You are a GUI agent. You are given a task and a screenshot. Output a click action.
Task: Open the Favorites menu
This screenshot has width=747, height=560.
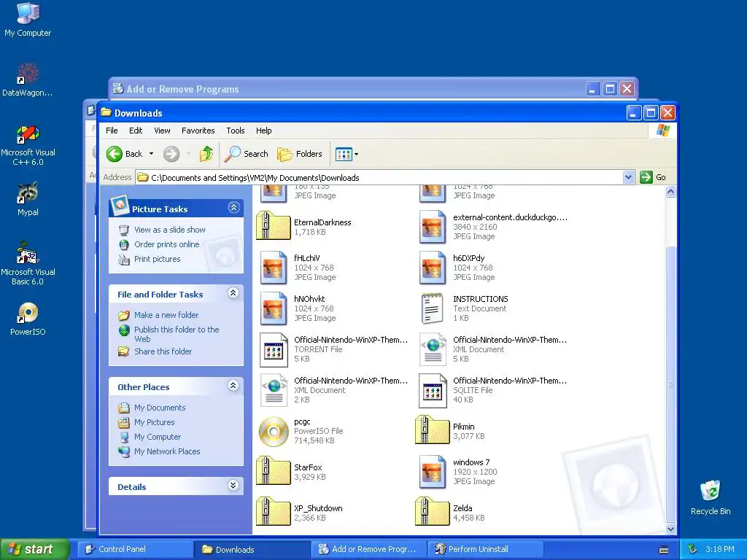point(198,131)
